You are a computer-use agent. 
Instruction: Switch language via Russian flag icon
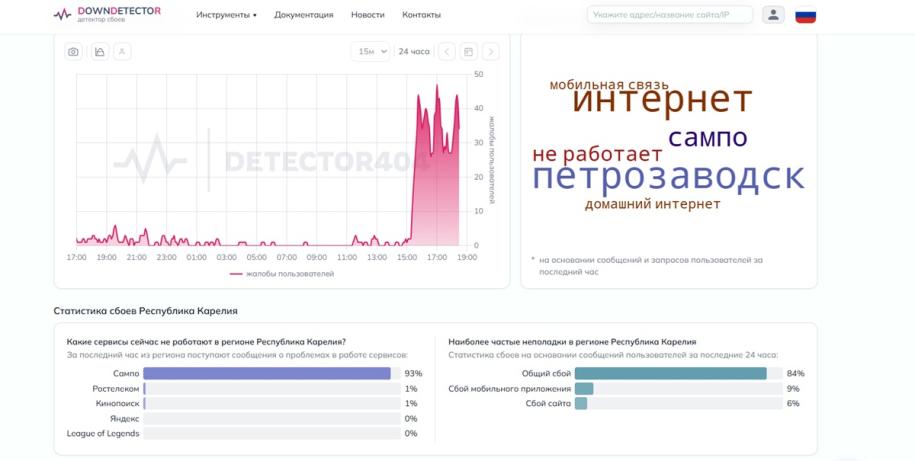point(805,15)
